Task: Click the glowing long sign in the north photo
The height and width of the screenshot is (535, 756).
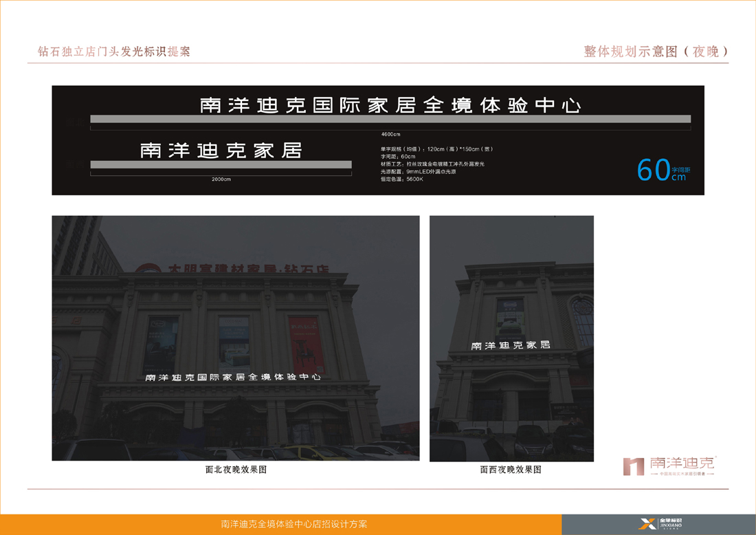Action: [233, 377]
